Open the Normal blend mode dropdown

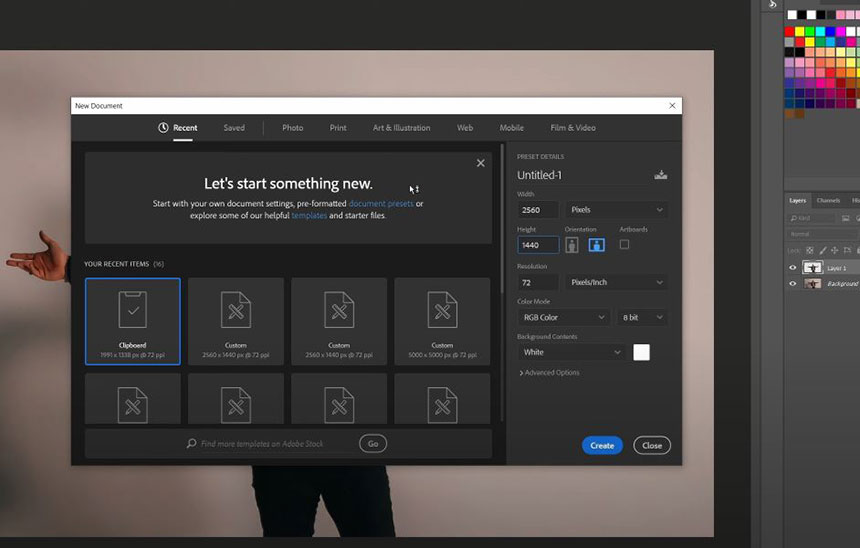(821, 234)
